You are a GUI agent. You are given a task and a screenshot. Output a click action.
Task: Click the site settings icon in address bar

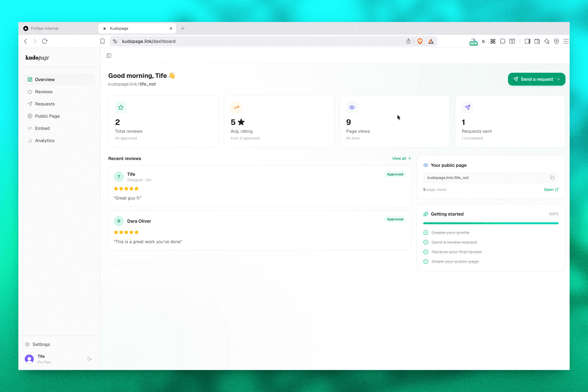tap(115, 41)
